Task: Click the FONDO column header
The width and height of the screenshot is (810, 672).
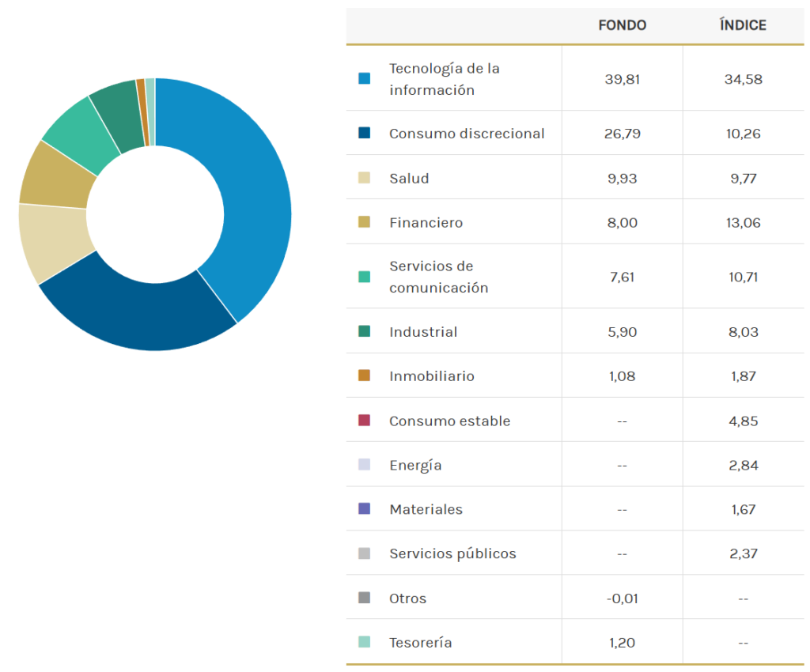Action: pos(622,25)
